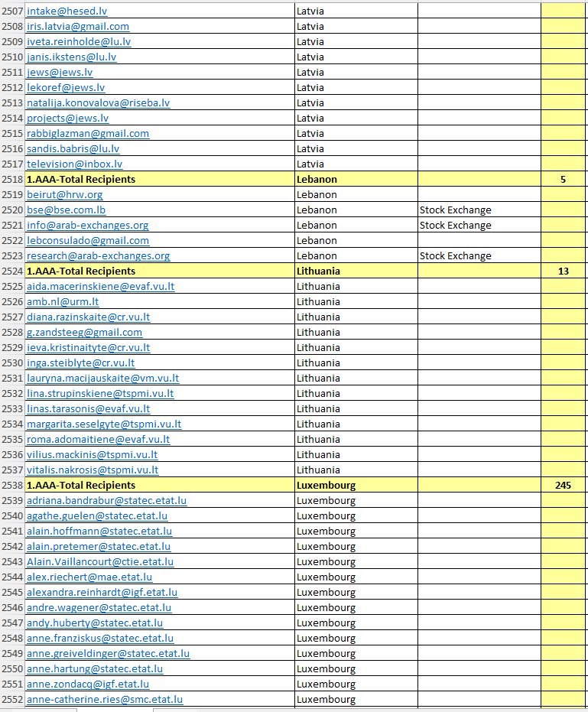Open vitalis.nakrosis@tspmi.vu.lt link
The height and width of the screenshot is (712, 588).
tap(93, 470)
